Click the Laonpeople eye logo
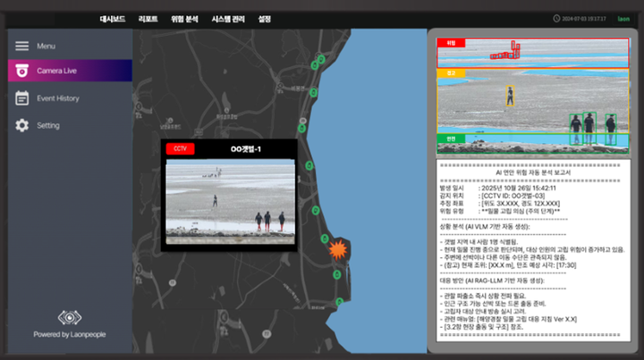The height and width of the screenshot is (360, 644). (70, 317)
